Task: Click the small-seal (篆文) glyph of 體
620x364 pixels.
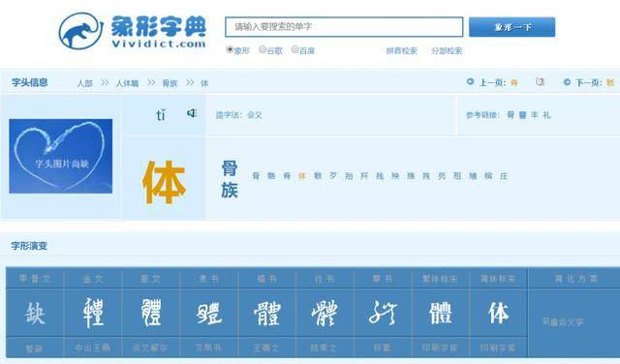Action: click(151, 313)
